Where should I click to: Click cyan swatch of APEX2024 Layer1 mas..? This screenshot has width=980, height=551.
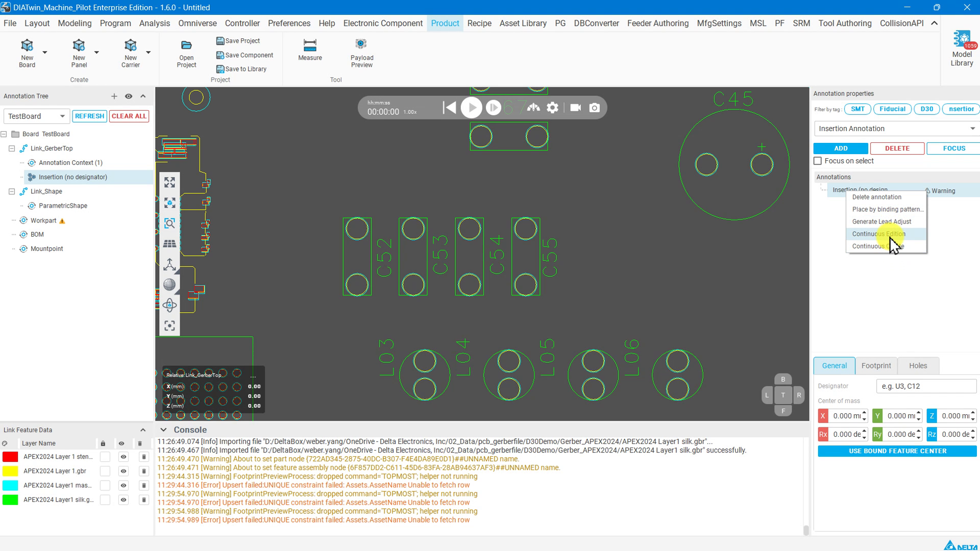pos(10,485)
